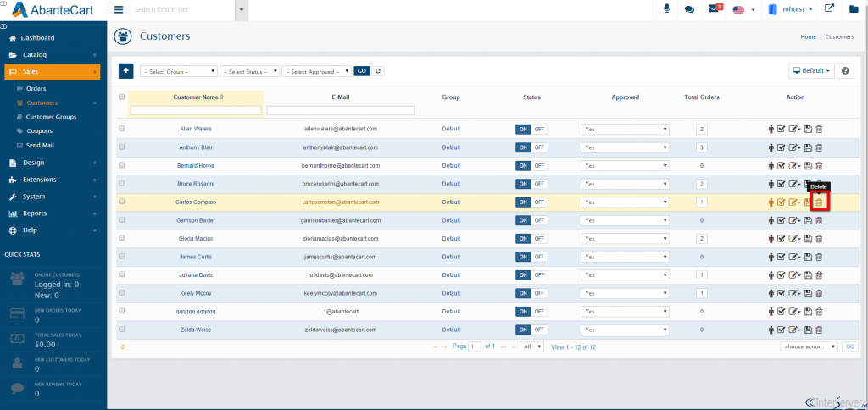The width and height of the screenshot is (868, 410).
Task: Click person icon for Juliana Davis
Action: tap(771, 275)
